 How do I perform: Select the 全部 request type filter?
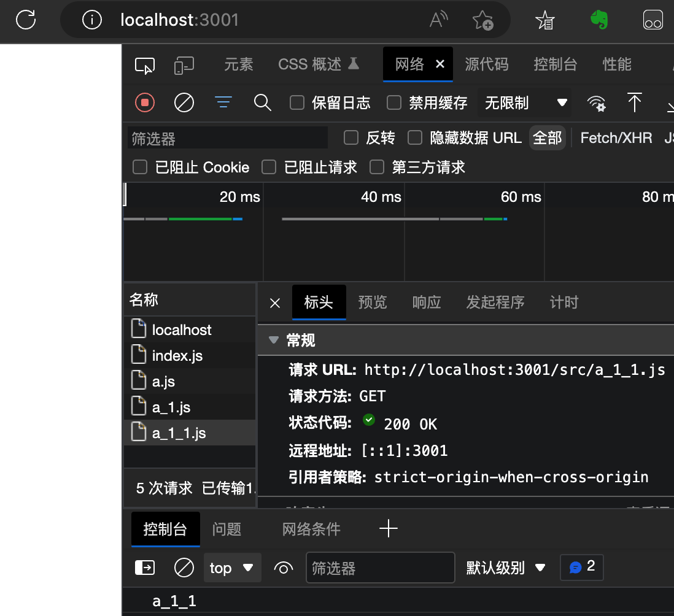point(547,138)
